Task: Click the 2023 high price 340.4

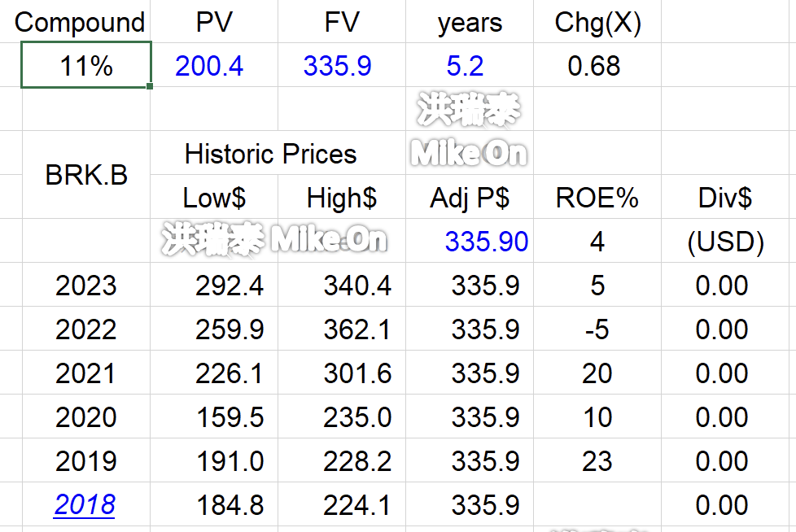Action: click(358, 286)
